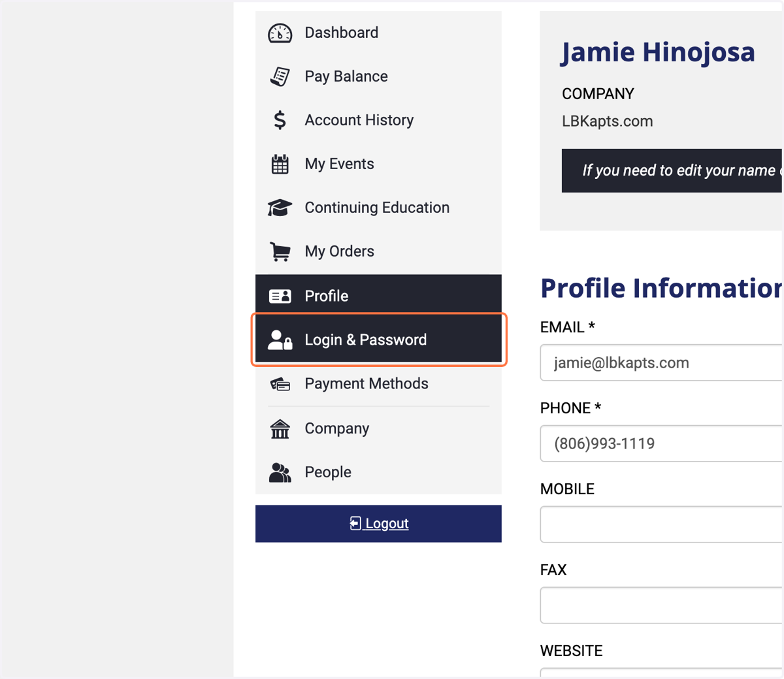Viewport: 784px width, 679px height.
Task: Open Account History page
Action: coord(378,120)
